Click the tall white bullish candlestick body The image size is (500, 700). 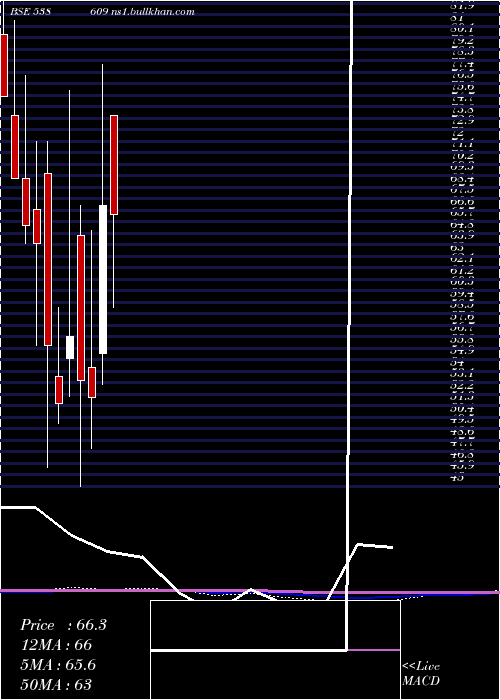(x=103, y=279)
